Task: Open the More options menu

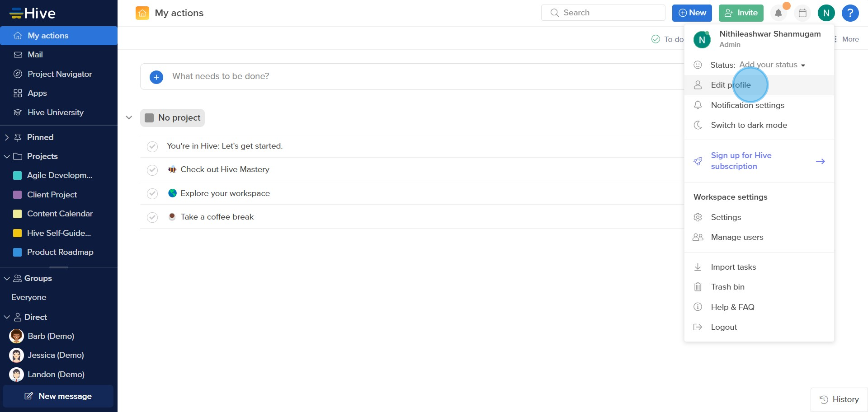Action: [846, 39]
